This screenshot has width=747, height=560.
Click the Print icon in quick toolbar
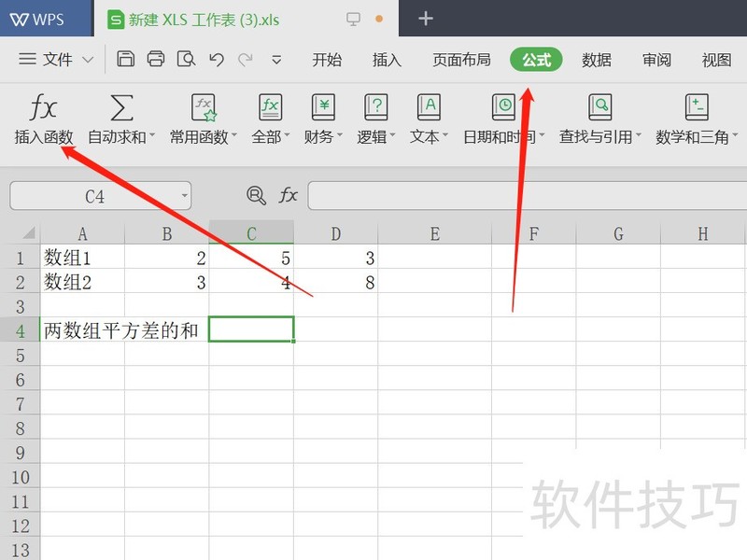coord(156,60)
